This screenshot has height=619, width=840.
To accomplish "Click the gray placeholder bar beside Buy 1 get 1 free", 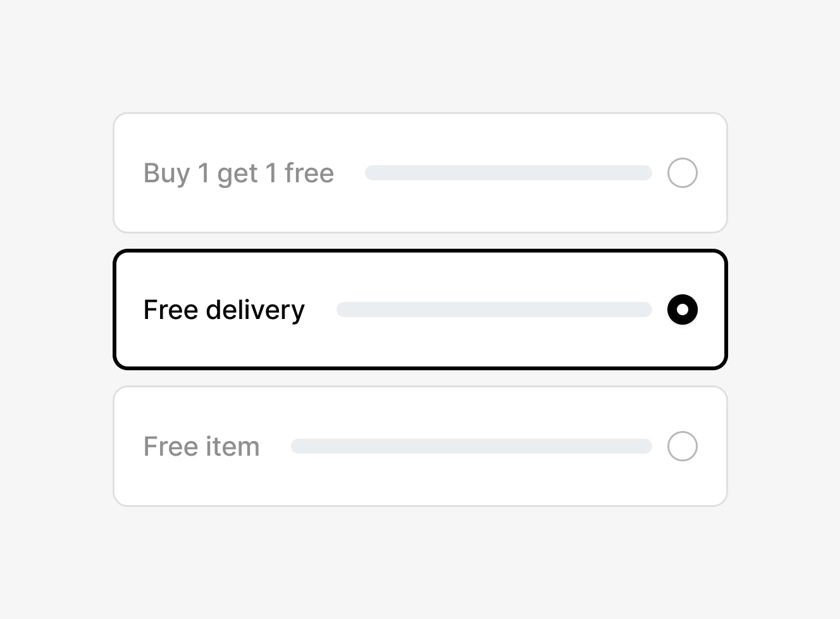I will pos(508,173).
